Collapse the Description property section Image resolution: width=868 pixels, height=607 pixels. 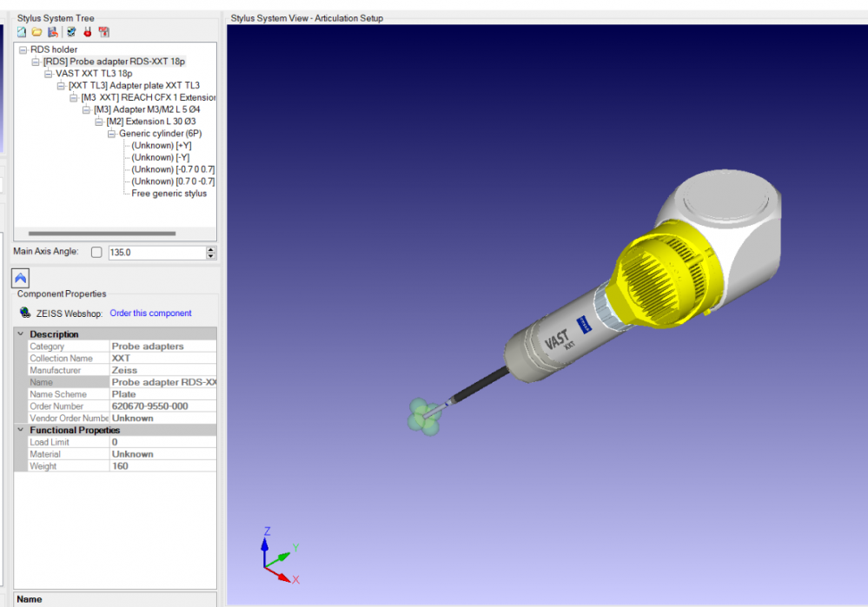coord(21,334)
